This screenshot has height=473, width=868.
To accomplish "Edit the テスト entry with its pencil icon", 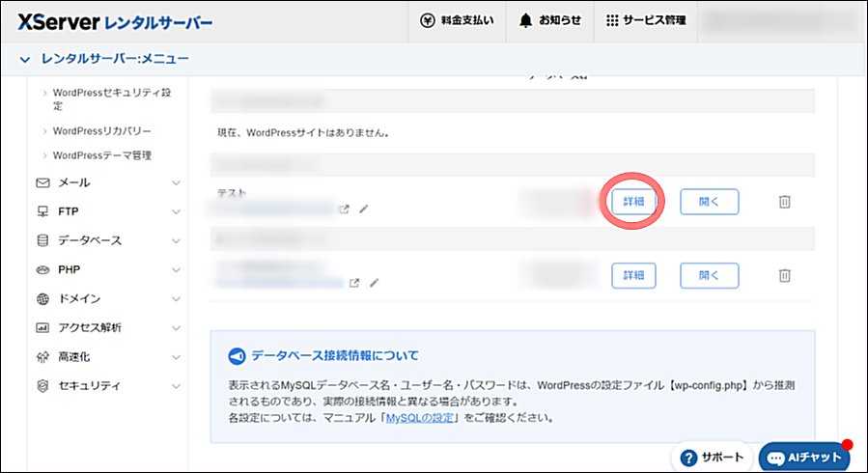I will point(364,209).
